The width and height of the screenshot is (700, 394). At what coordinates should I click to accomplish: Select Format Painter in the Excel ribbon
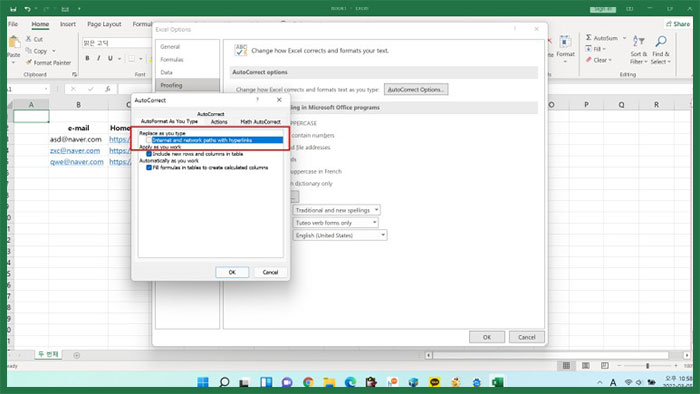[x=48, y=63]
